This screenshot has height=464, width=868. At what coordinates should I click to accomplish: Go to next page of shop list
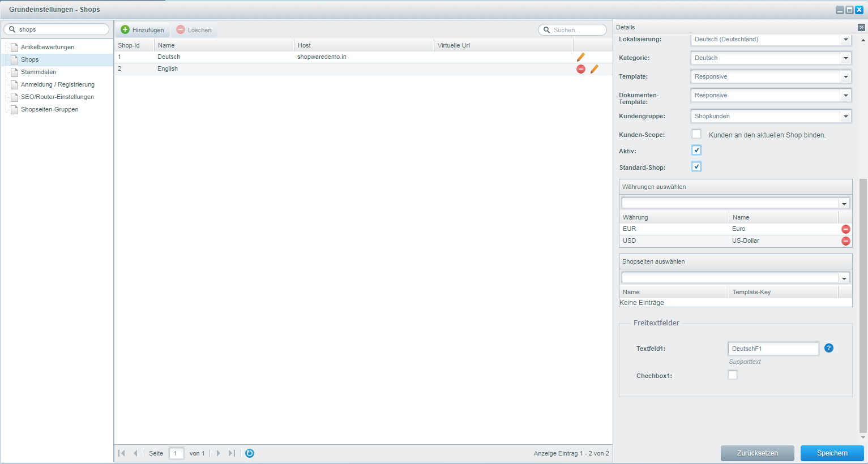click(x=219, y=453)
